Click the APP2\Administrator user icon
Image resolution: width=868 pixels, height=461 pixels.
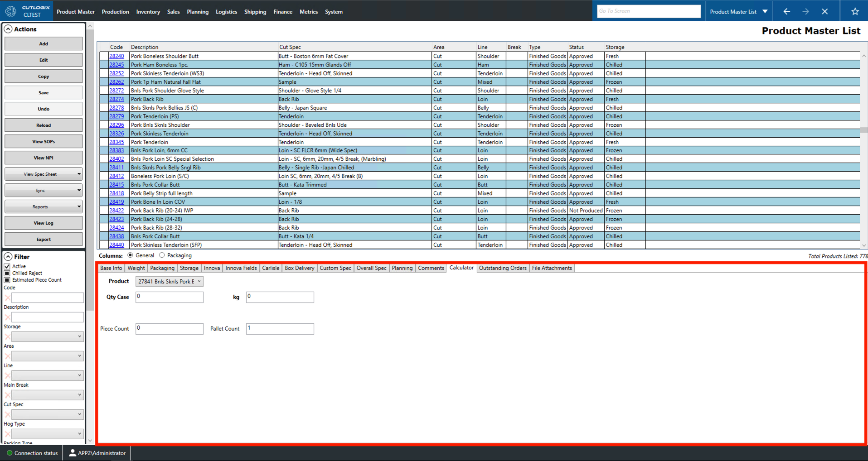click(x=73, y=453)
